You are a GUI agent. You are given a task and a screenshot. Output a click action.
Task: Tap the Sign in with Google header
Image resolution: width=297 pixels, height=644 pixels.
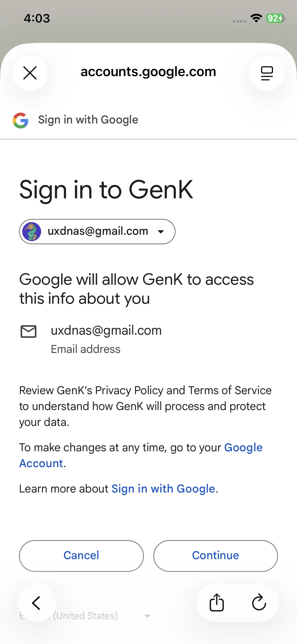tap(88, 120)
